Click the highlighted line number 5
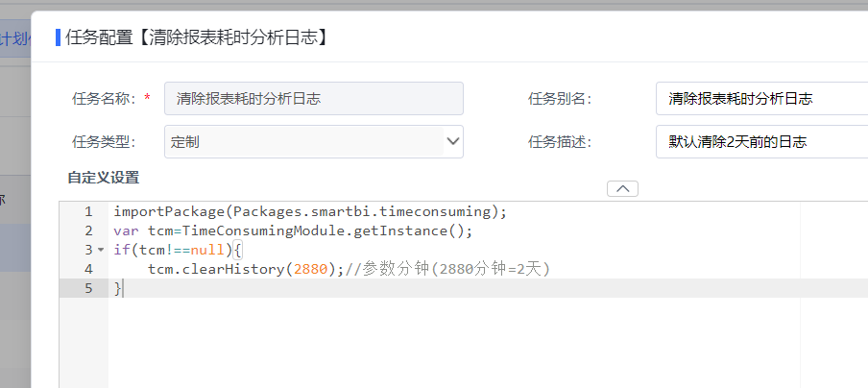Screen dimensions: 868x388 [x=88, y=288]
